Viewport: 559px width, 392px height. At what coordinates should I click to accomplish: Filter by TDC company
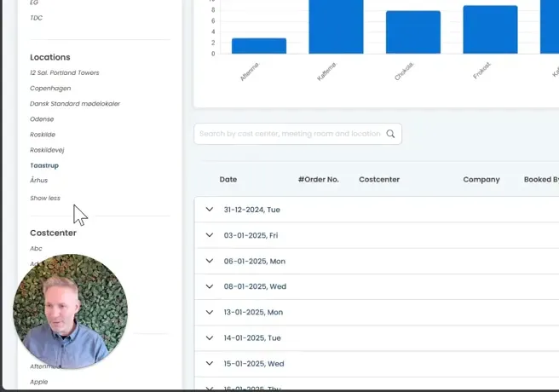36,18
